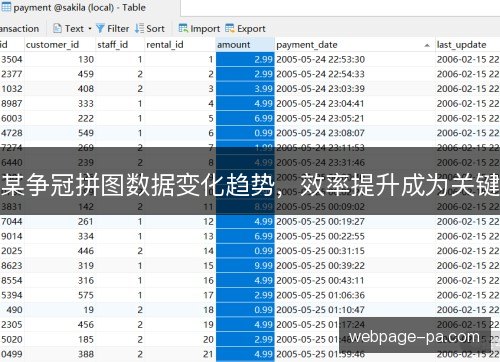The height and width of the screenshot is (362, 500).
Task: Select customer_id cell 456
Action: [x=60, y=324]
